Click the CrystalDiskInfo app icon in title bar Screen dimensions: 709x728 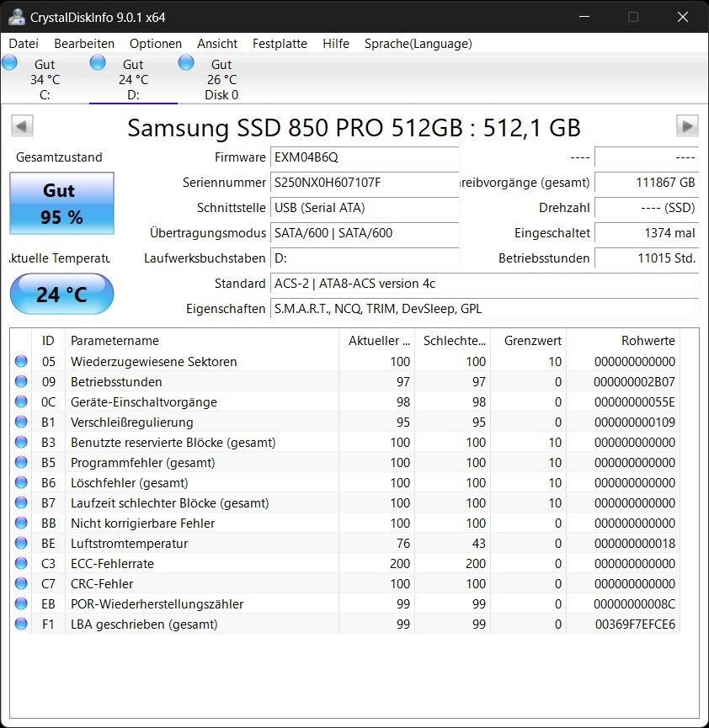click(x=16, y=17)
